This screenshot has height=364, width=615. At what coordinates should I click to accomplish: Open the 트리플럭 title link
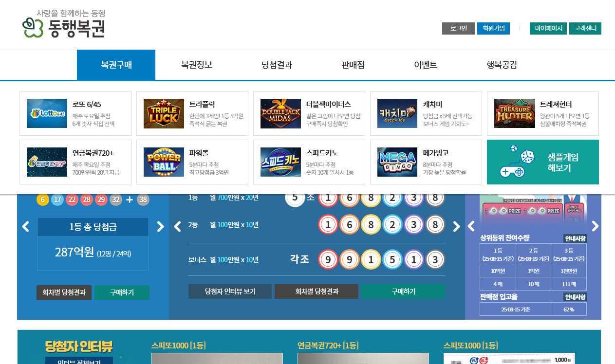coord(202,104)
